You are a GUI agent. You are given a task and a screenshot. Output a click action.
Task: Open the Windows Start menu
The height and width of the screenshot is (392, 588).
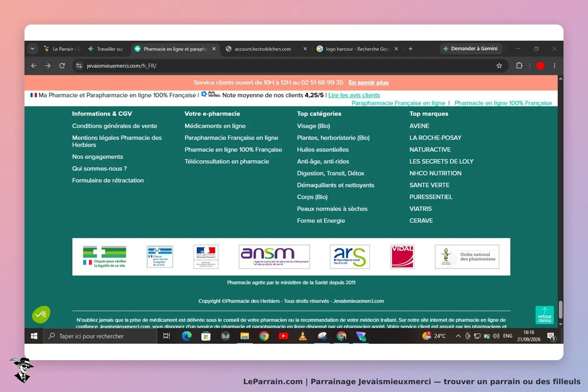click(x=34, y=336)
